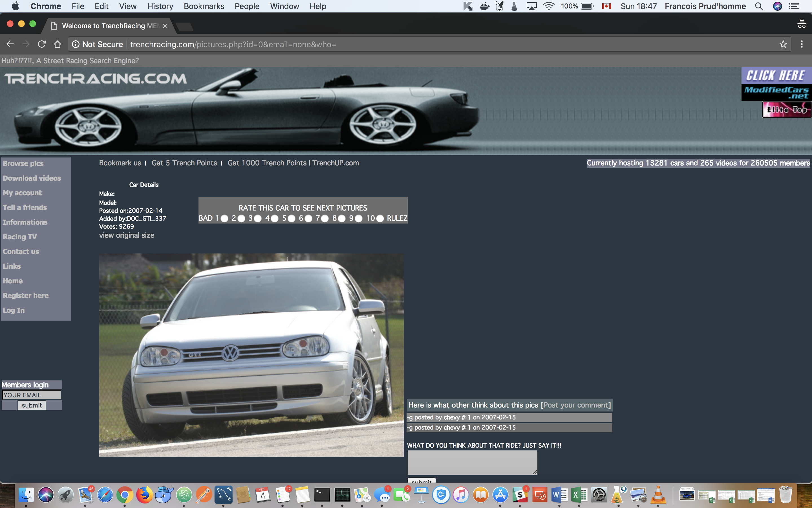The width and height of the screenshot is (812, 508).
Task: Click the YOUR EMAIL input field
Action: [x=32, y=395]
